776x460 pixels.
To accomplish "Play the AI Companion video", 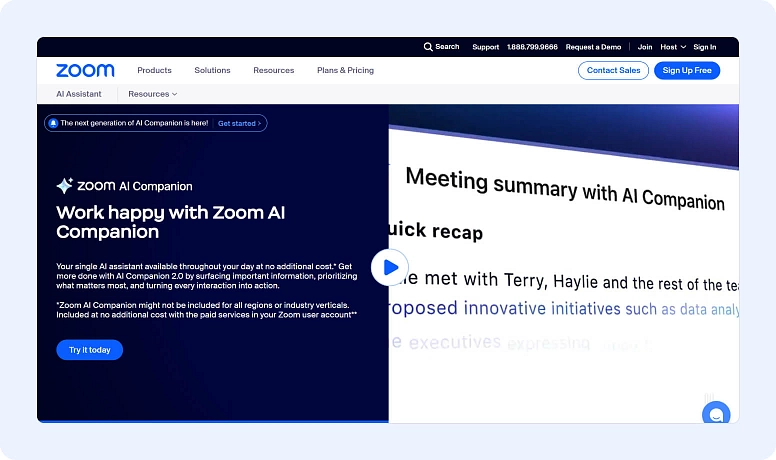I will click(389, 267).
